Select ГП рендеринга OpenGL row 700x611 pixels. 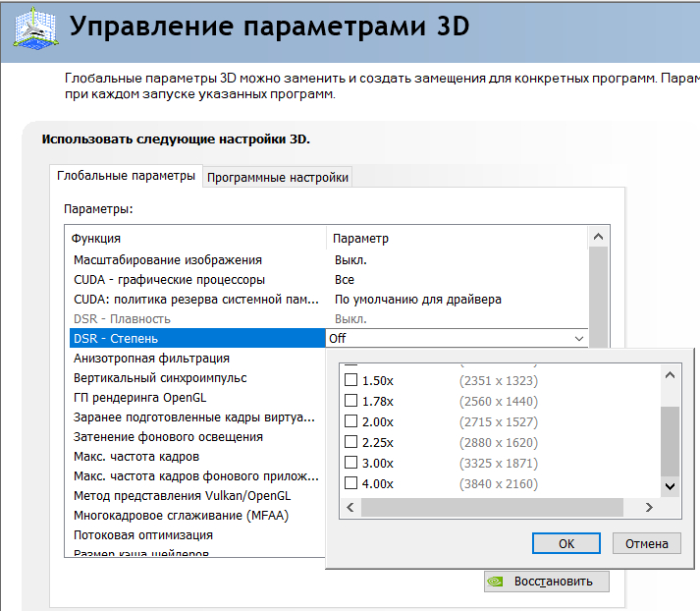pos(197,398)
